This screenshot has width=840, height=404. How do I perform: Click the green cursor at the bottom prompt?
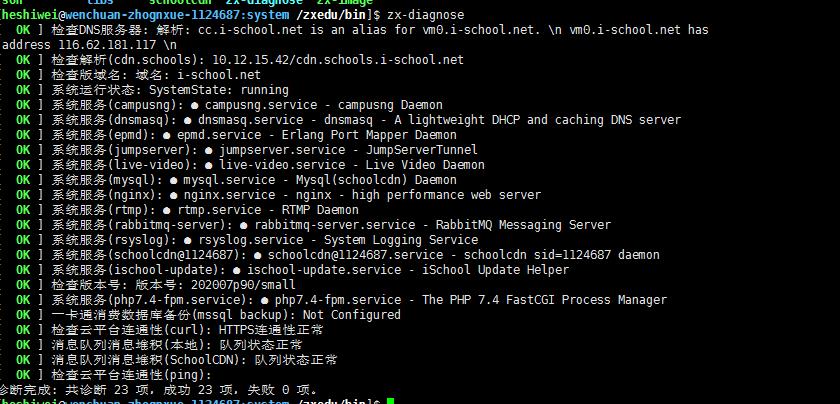coord(390,401)
